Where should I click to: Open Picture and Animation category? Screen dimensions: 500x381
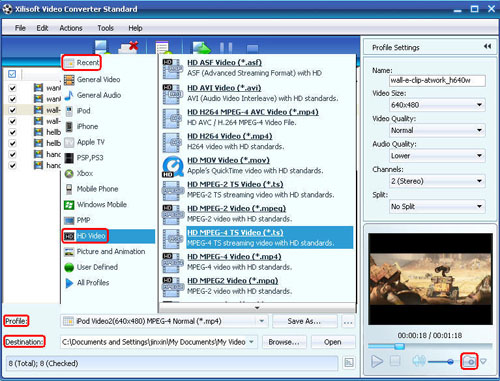pyautogui.click(x=105, y=252)
